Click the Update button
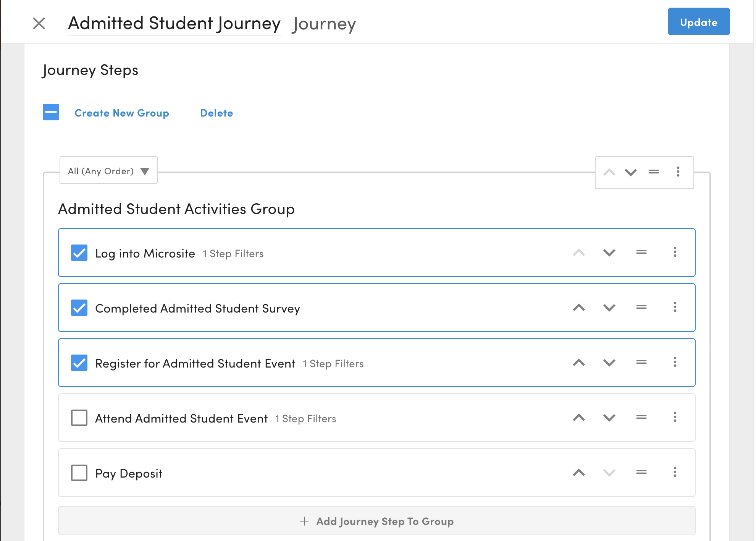The height and width of the screenshot is (541, 756). click(x=698, y=22)
